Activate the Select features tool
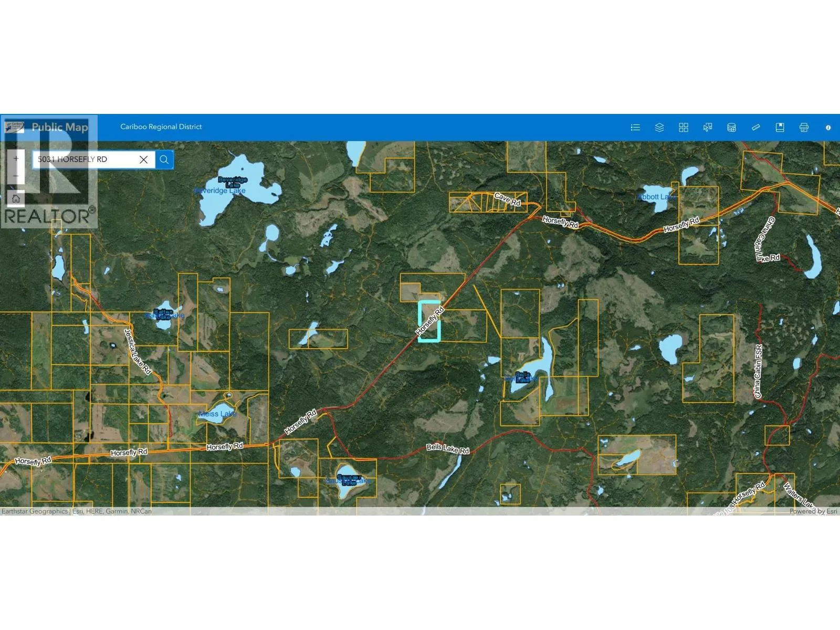Image resolution: width=840 pixels, height=630 pixels. (x=708, y=127)
